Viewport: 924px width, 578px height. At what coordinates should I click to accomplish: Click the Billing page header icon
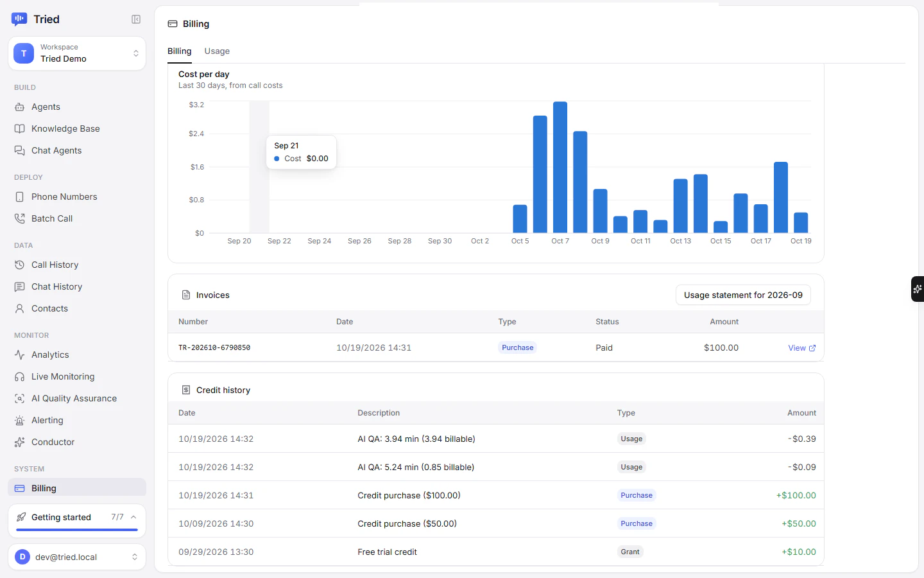tap(173, 24)
